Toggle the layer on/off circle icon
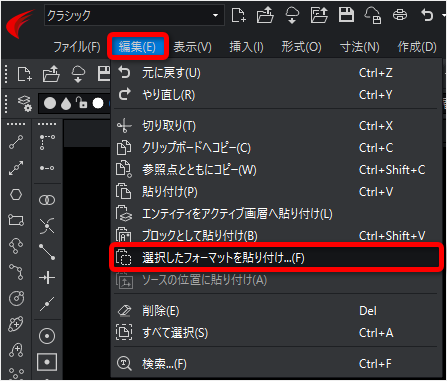 coord(50,103)
